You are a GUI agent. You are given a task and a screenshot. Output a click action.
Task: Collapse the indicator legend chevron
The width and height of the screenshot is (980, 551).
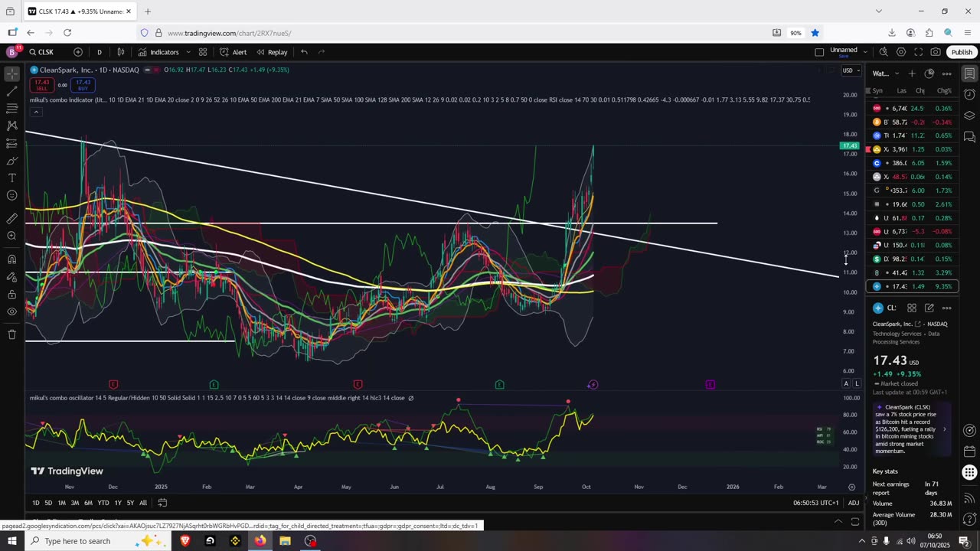tap(35, 112)
